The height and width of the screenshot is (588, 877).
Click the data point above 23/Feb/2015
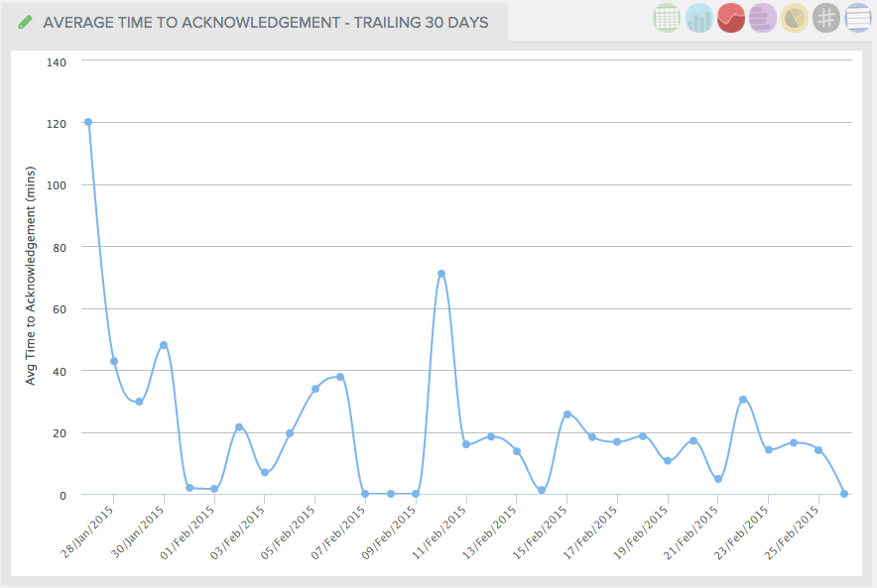click(x=769, y=450)
